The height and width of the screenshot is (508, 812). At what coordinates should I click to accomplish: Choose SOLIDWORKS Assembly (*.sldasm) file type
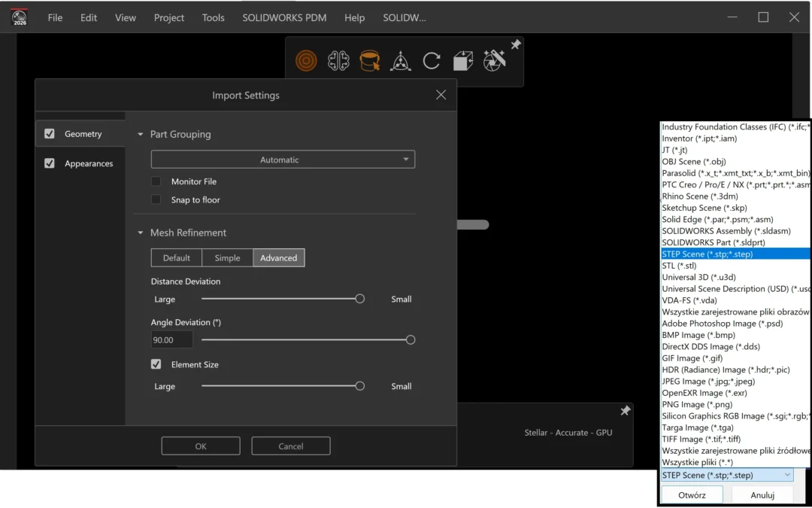point(736,231)
